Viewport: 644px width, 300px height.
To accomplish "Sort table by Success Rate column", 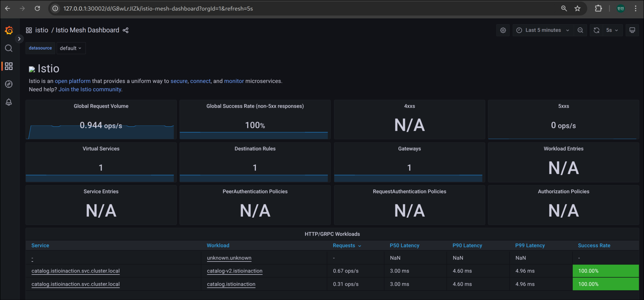I will coord(594,245).
